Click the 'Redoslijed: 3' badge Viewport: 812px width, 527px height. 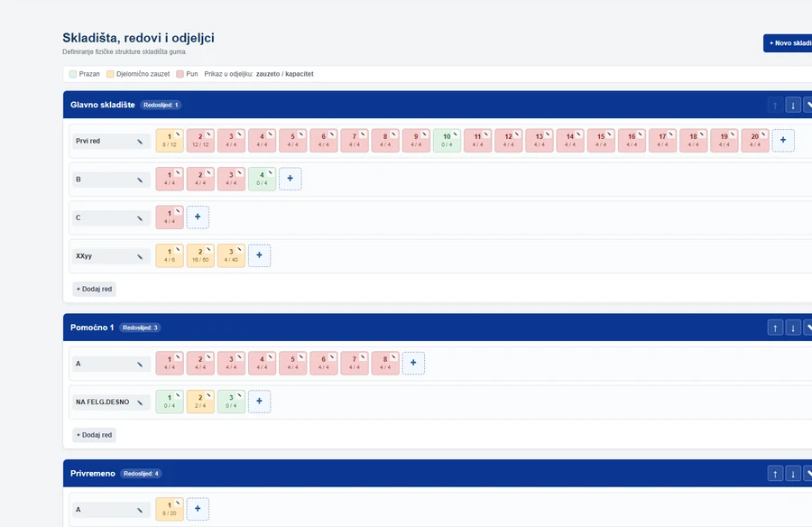(x=141, y=328)
